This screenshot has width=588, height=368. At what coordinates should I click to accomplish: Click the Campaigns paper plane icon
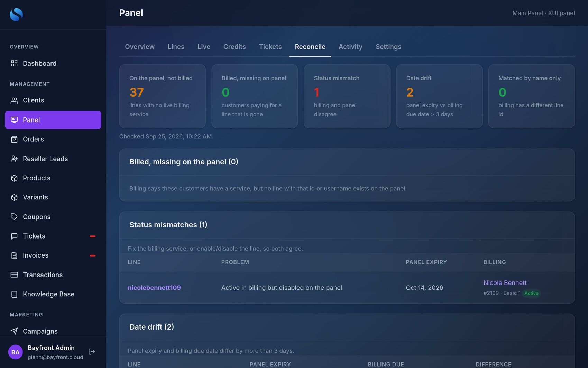(x=14, y=331)
